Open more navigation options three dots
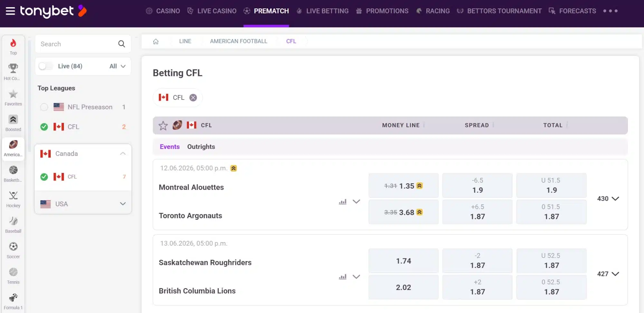 tap(610, 11)
